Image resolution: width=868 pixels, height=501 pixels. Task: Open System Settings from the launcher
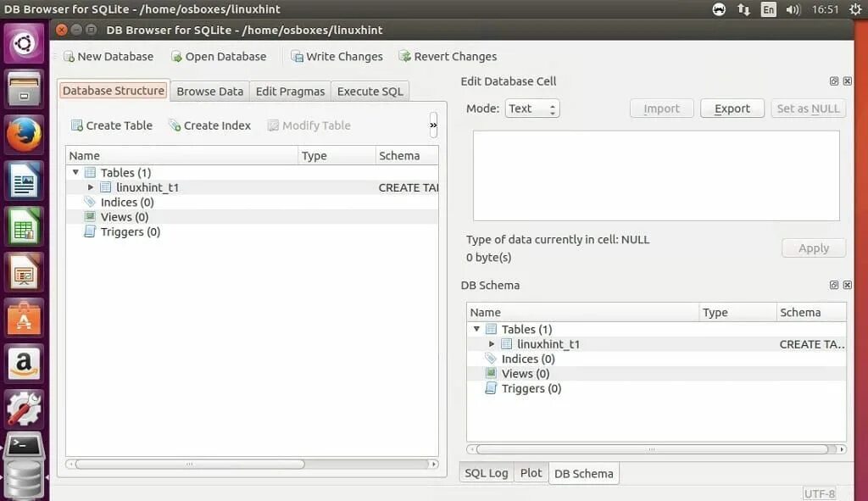[24, 409]
